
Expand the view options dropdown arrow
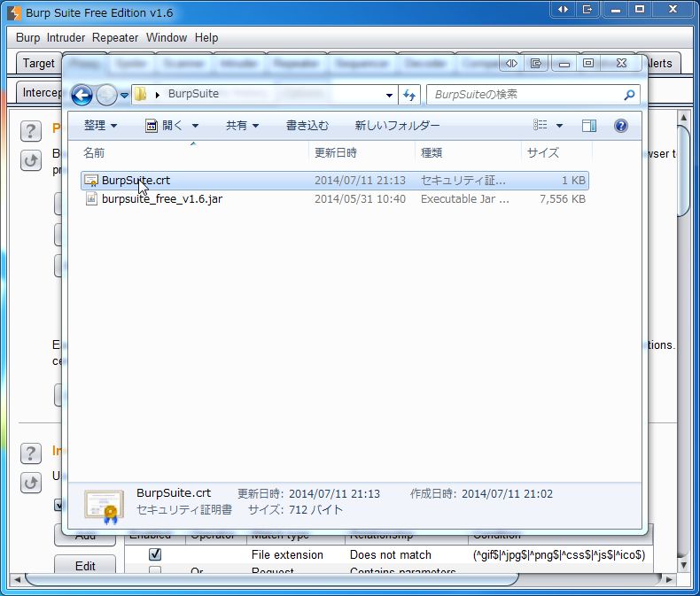(559, 126)
